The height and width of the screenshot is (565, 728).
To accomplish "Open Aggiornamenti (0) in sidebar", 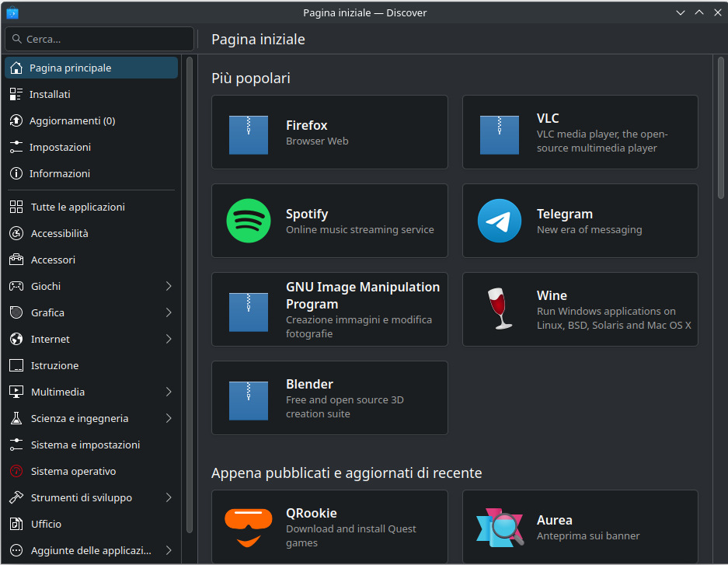I will coord(71,120).
